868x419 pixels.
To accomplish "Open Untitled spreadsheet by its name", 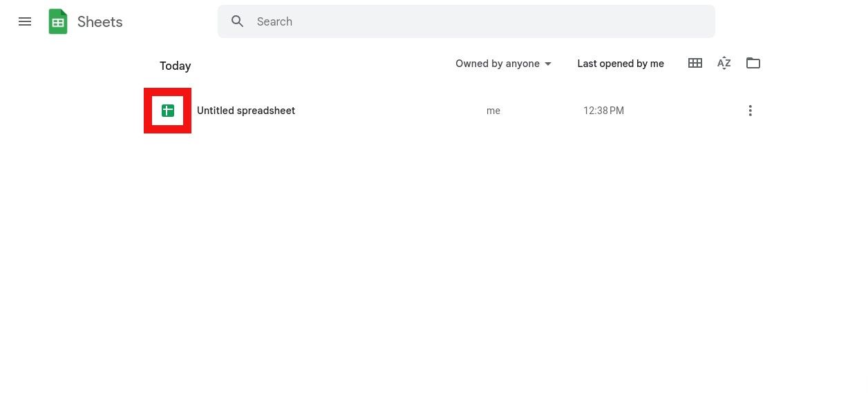I will [246, 111].
